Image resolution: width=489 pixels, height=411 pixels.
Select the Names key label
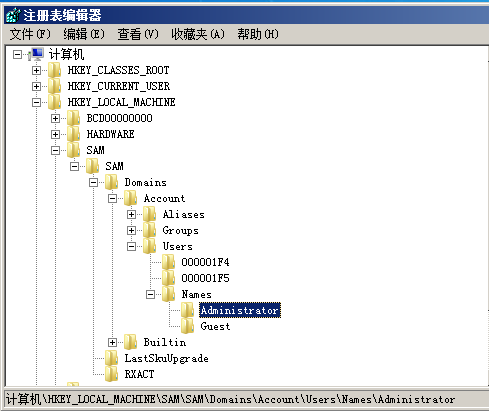[x=196, y=294]
